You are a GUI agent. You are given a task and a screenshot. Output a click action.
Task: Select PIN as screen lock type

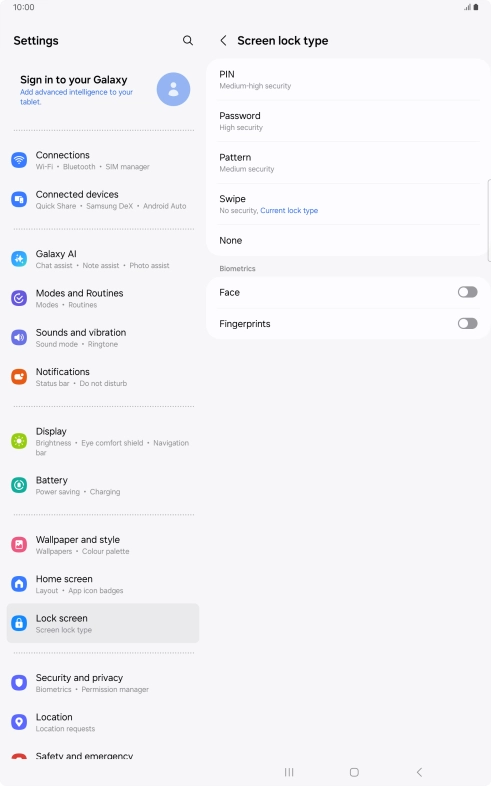point(349,80)
